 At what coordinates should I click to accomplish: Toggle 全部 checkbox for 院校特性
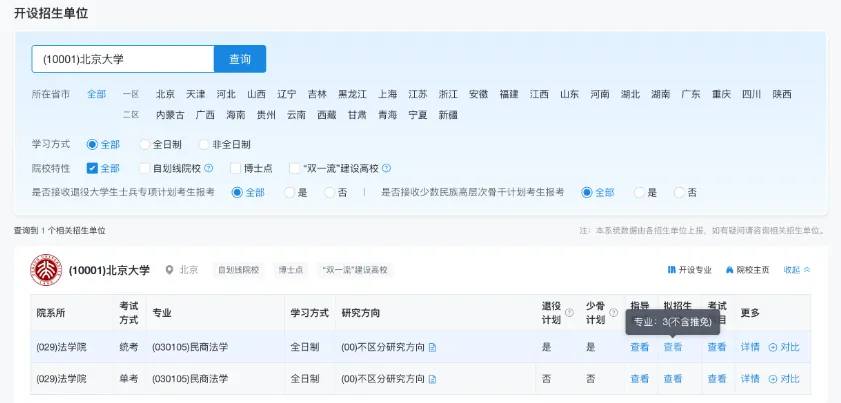click(92, 168)
